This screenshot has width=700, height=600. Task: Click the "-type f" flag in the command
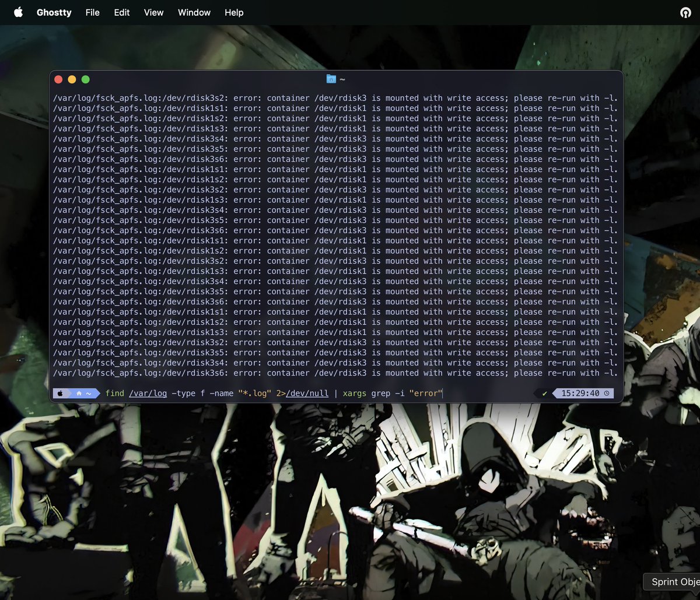[188, 394]
